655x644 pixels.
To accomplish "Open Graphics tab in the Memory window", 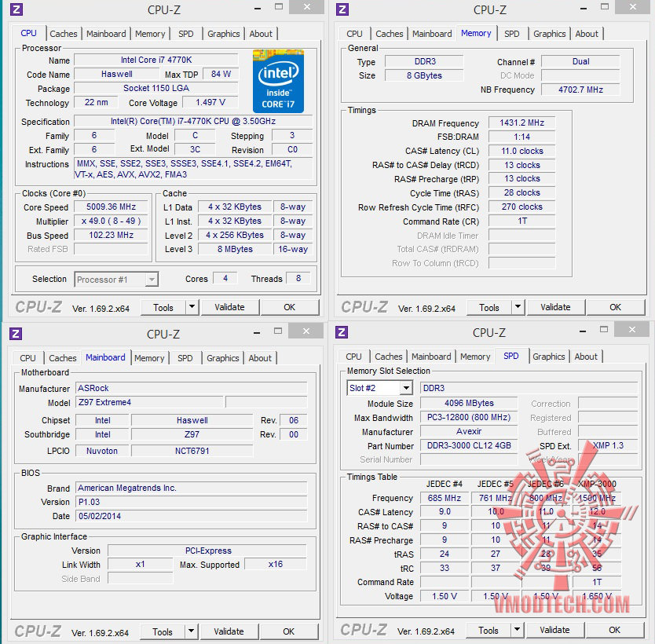I will (x=549, y=34).
